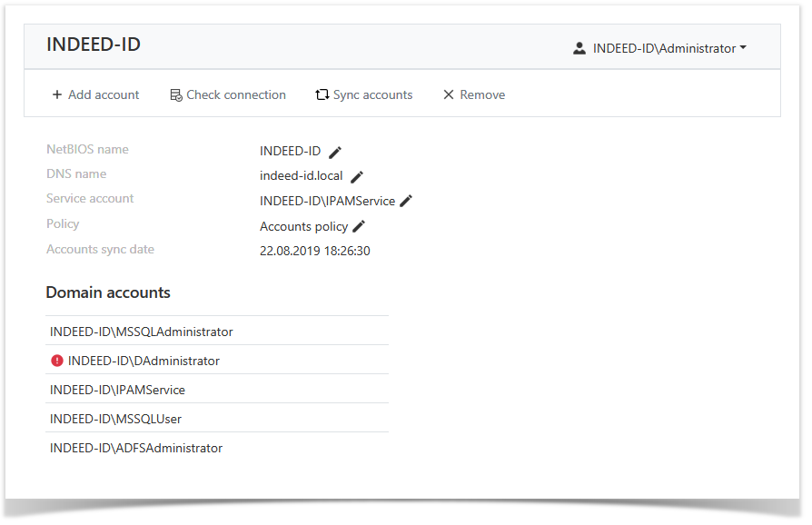Click red error icon beside DAdministrator
The height and width of the screenshot is (525, 812).
[57, 361]
